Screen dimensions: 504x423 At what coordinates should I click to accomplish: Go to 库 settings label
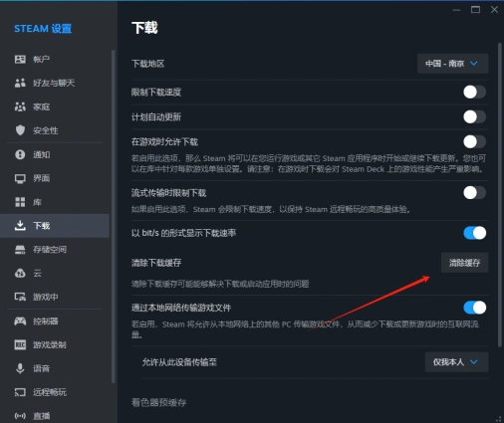[37, 202]
